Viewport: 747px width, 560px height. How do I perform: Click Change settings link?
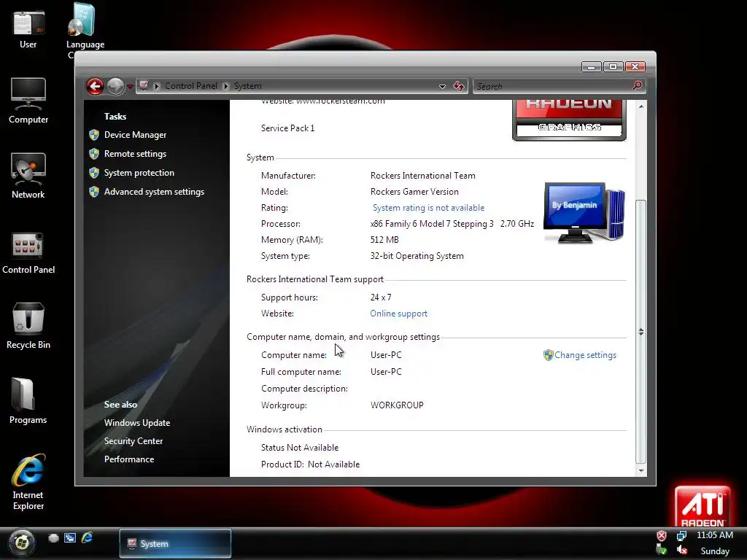coord(585,355)
